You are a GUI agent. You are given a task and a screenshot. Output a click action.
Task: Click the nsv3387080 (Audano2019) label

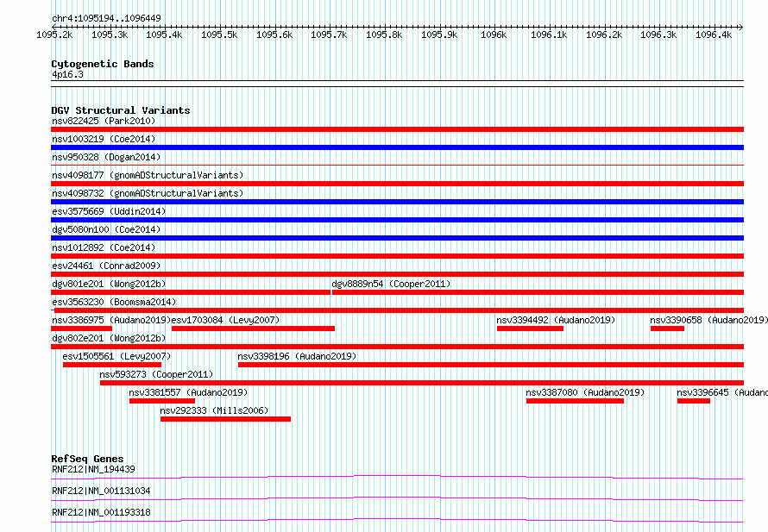585,392
